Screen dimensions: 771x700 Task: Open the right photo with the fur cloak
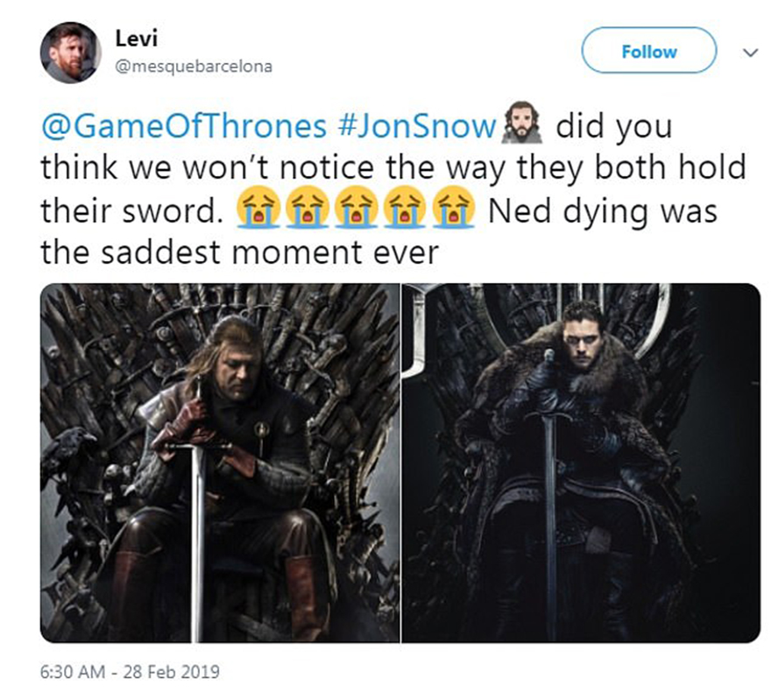[x=581, y=463]
